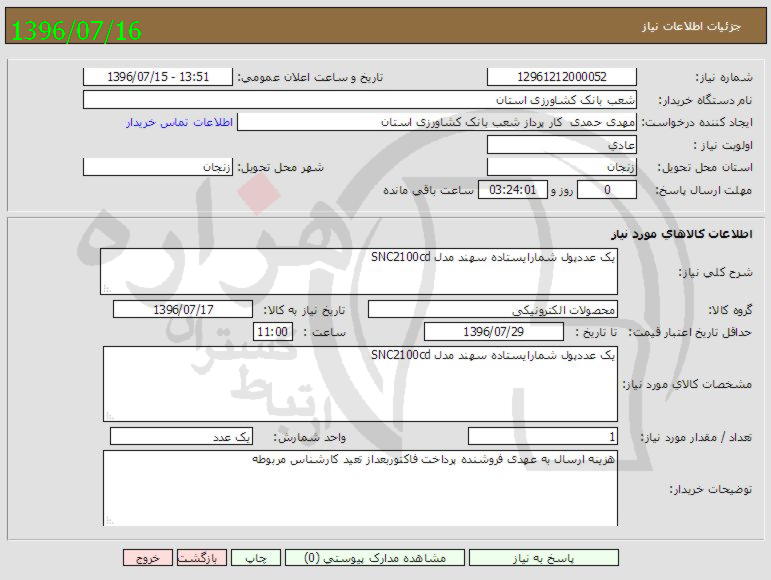The height and width of the screenshot is (580, 771).
Task: Click the اولویت نیاز field showing عادی
Action: (x=561, y=145)
